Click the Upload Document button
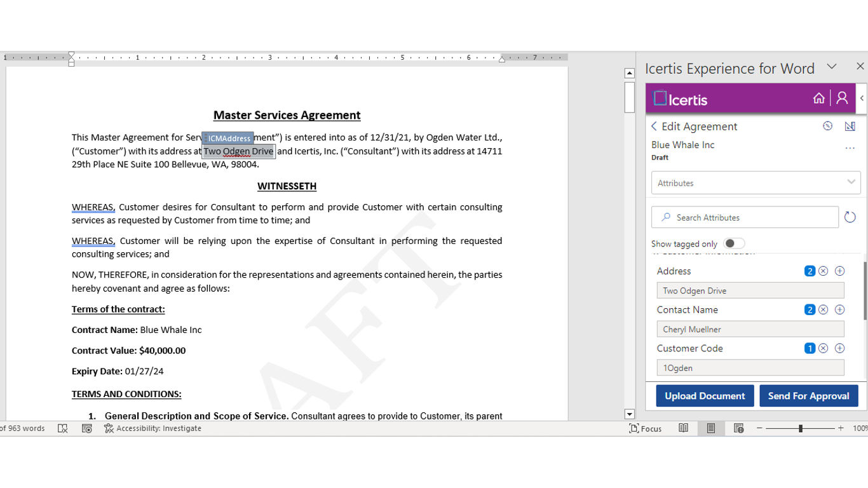This screenshot has height=488, width=868. [x=705, y=396]
